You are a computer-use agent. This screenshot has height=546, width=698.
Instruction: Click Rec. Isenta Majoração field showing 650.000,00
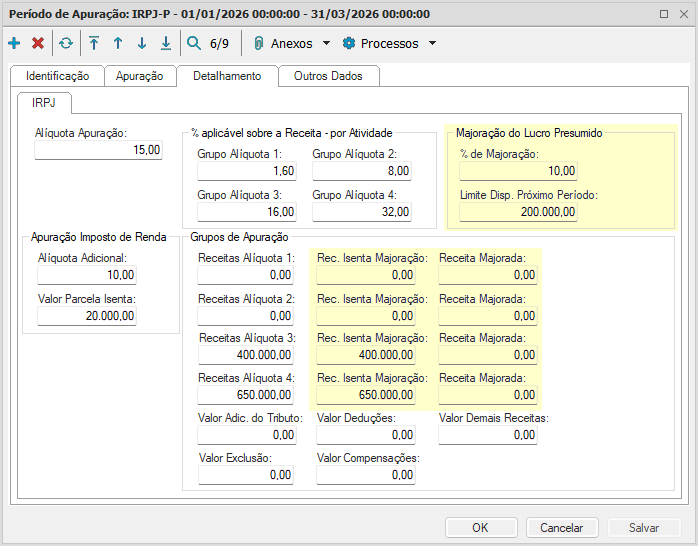tap(365, 395)
